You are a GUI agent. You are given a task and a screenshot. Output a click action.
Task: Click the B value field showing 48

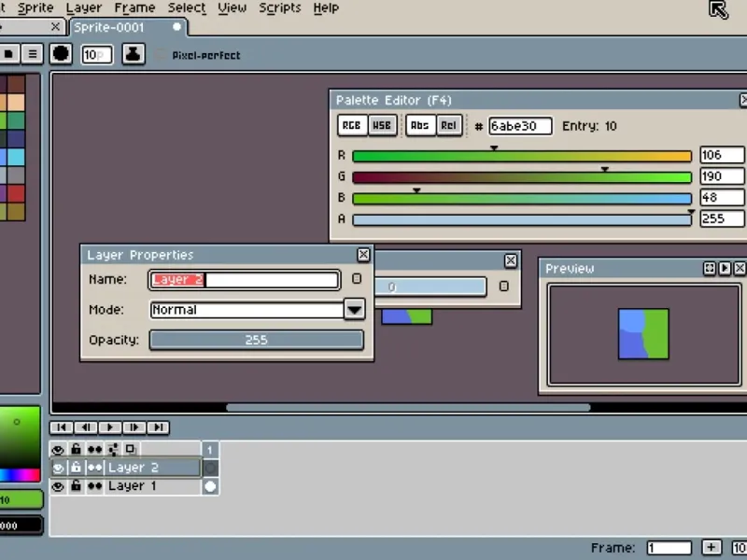[722, 197]
